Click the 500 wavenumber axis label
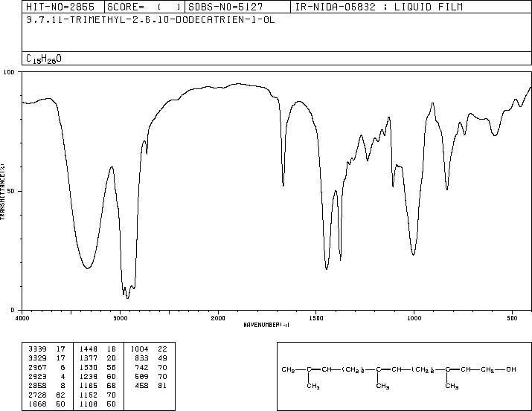 tap(512, 318)
